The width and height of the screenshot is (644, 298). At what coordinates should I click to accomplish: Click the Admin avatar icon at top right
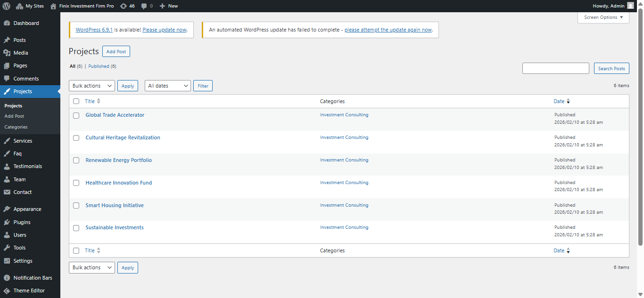click(630, 6)
